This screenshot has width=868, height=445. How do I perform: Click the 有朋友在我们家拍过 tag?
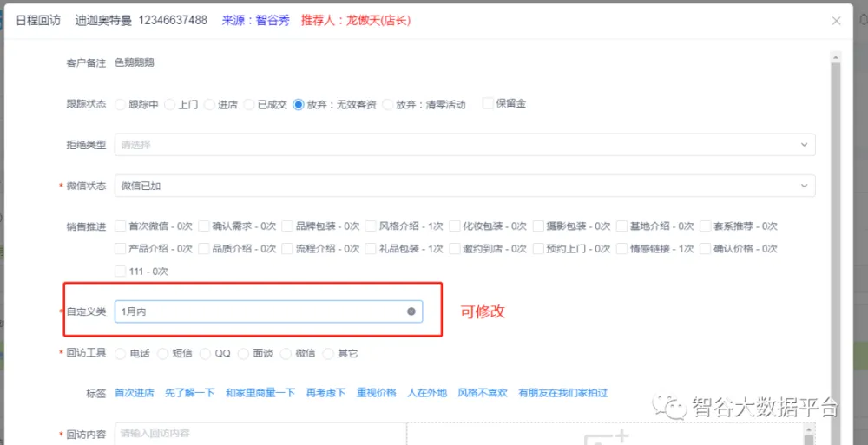(562, 393)
